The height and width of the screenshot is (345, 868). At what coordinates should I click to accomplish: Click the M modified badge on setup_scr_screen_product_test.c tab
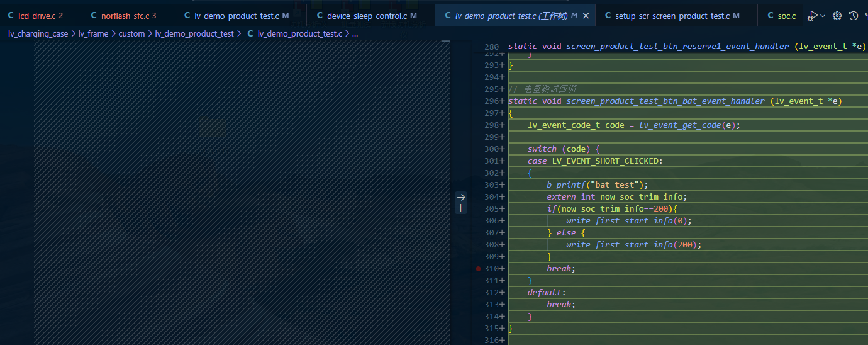(736, 16)
